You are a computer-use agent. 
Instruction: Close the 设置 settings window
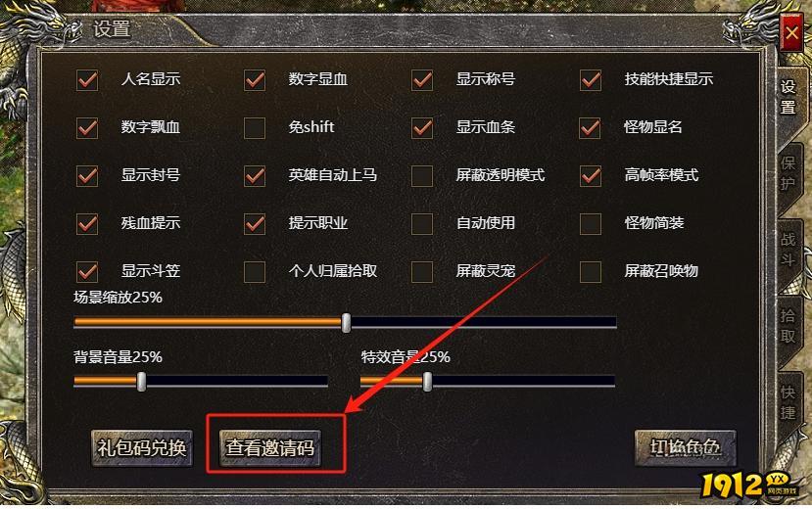791,32
